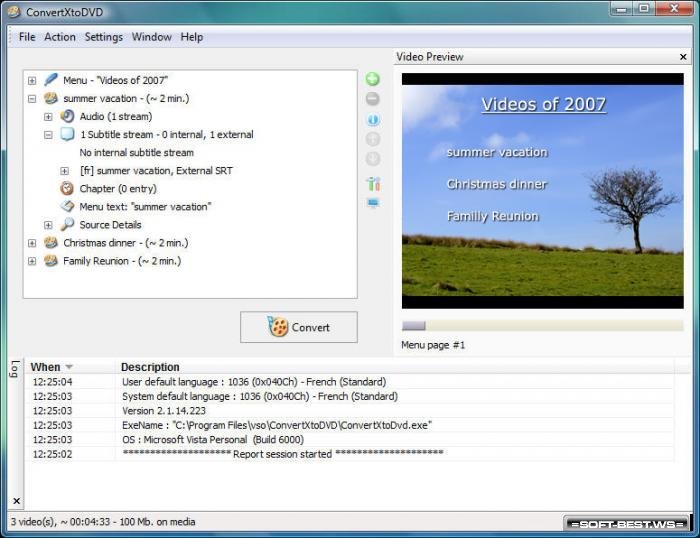Click 'Christmas dinner' in the preview menu
Viewport: 700px width, 538px height.
tap(496, 184)
